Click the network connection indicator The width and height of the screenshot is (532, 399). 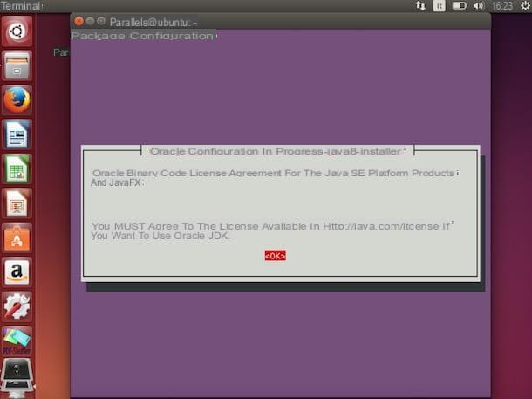pos(420,6)
